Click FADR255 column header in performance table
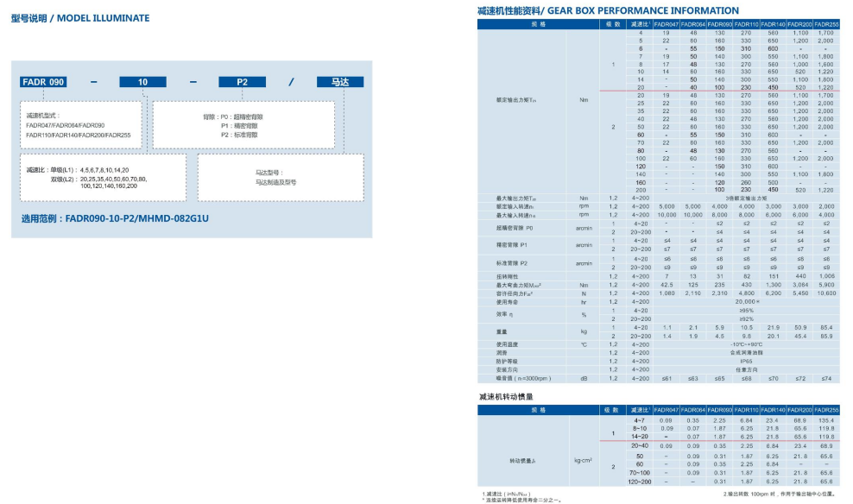 click(x=825, y=24)
